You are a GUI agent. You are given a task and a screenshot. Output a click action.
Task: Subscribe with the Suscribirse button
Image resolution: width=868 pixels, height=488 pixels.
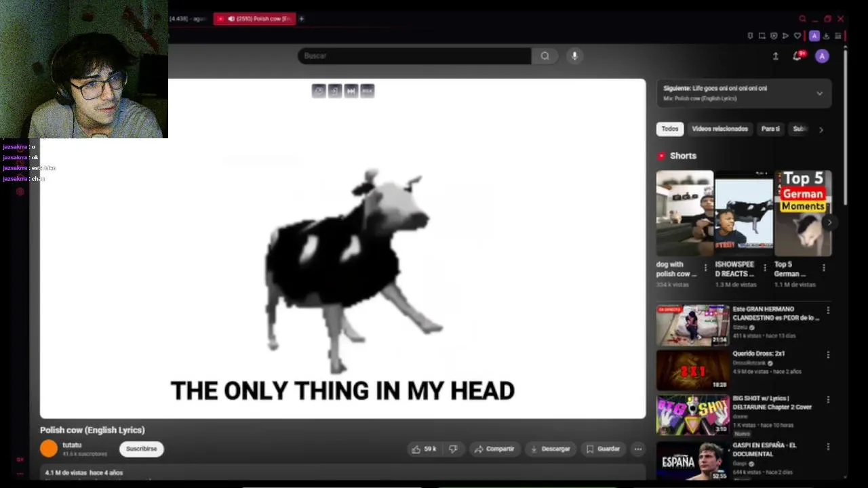(141, 449)
